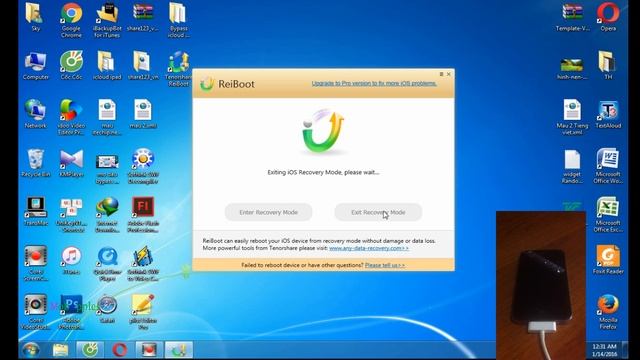Select the Bypass icloud folder icon

point(178,20)
